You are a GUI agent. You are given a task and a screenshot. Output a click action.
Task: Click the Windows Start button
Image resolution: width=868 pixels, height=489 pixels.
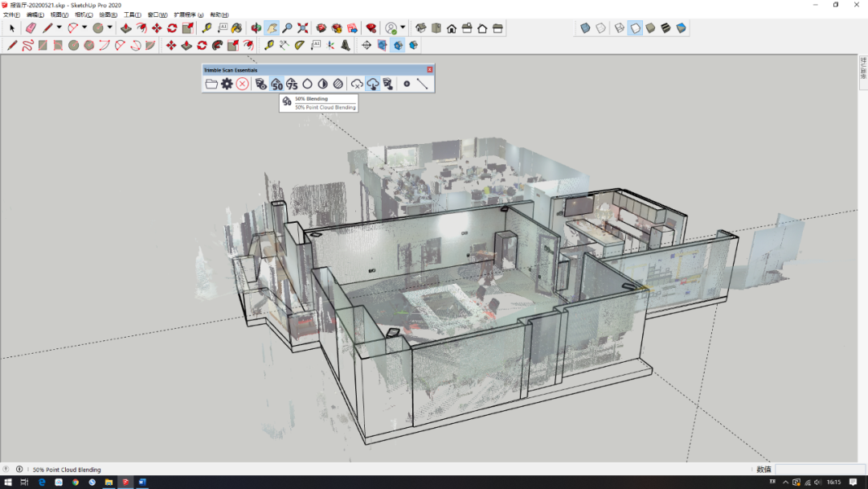point(6,483)
